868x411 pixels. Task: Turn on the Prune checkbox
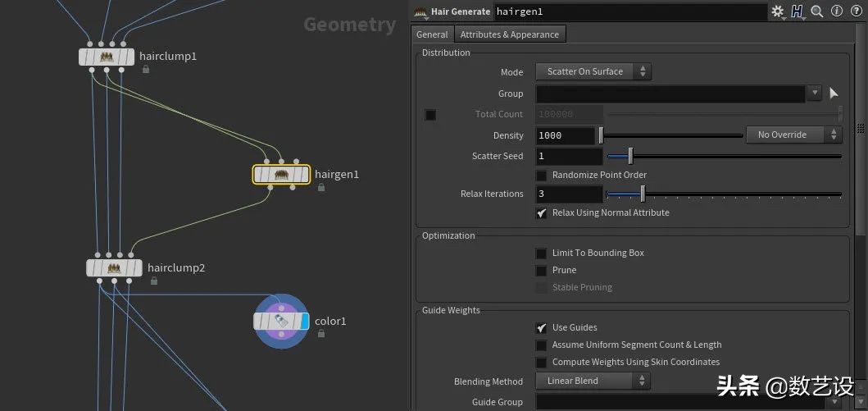click(541, 270)
